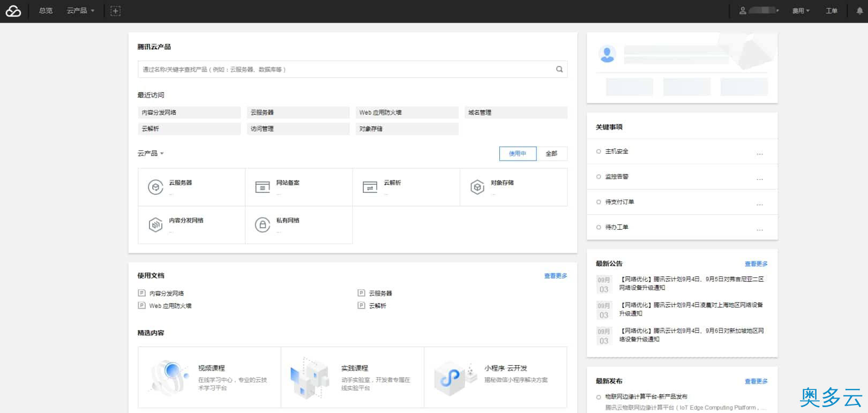Image resolution: width=868 pixels, height=413 pixels.
Task: Click the ellipsis next to 待办工单
Action: [x=760, y=229]
